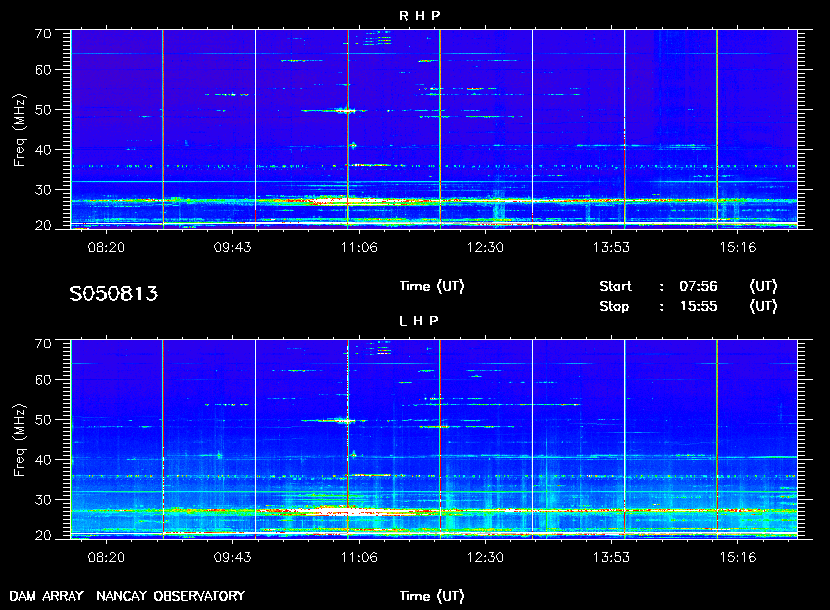
Task: Click the 70 MHz label on RHP axis
Action: point(43,34)
